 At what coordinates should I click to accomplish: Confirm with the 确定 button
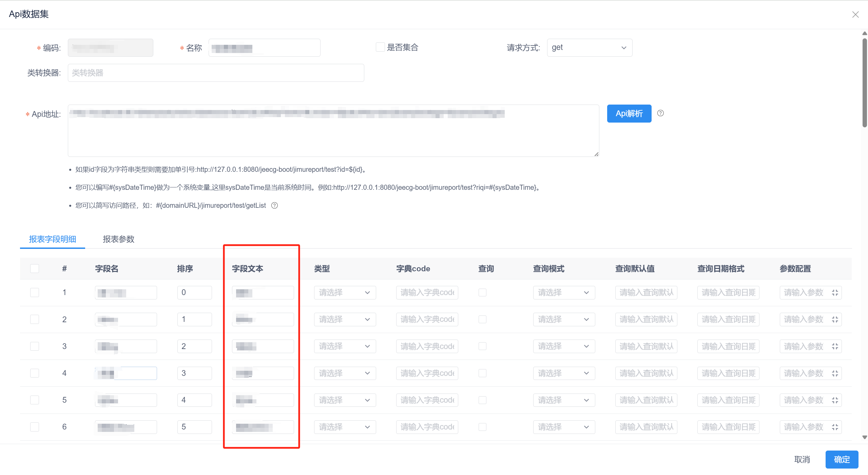(842, 459)
